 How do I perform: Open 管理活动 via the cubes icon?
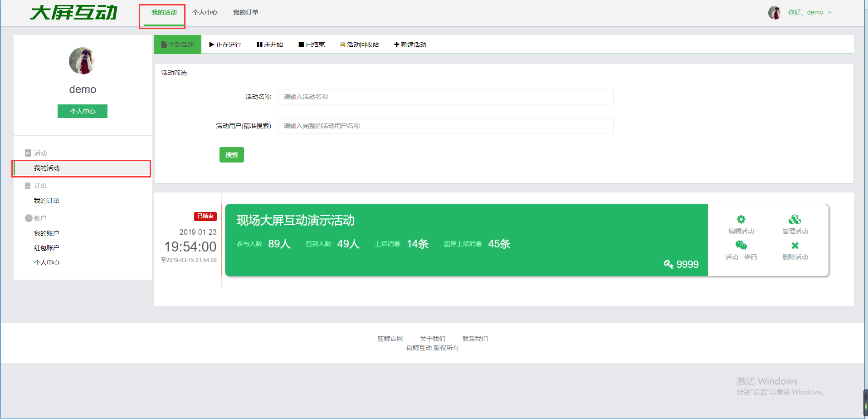(795, 220)
